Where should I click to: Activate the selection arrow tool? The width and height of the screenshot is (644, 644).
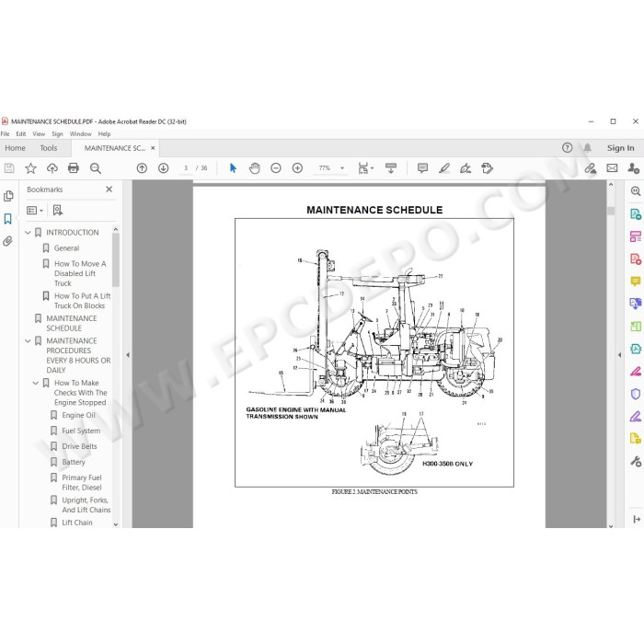234,168
